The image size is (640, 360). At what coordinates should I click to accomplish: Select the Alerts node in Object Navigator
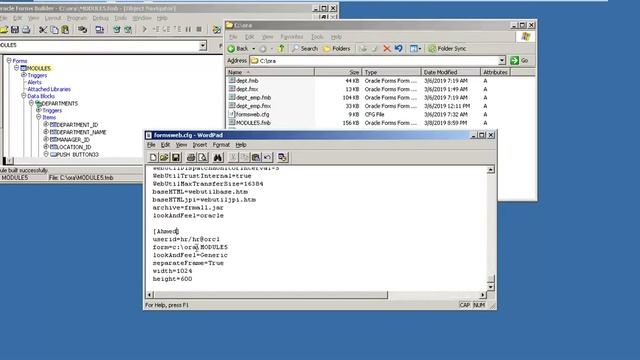click(x=34, y=82)
